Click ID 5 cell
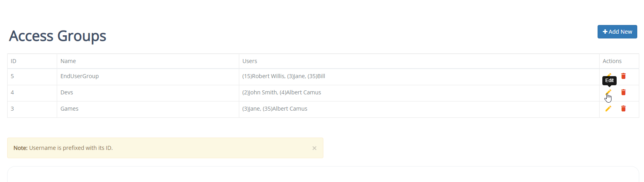Image resolution: width=644 pixels, height=182 pixels. (32, 76)
